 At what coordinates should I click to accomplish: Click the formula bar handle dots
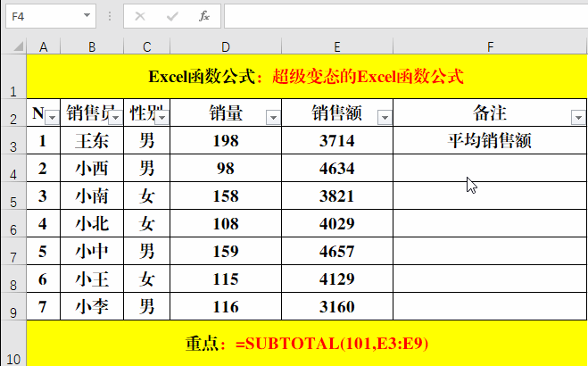(110, 16)
